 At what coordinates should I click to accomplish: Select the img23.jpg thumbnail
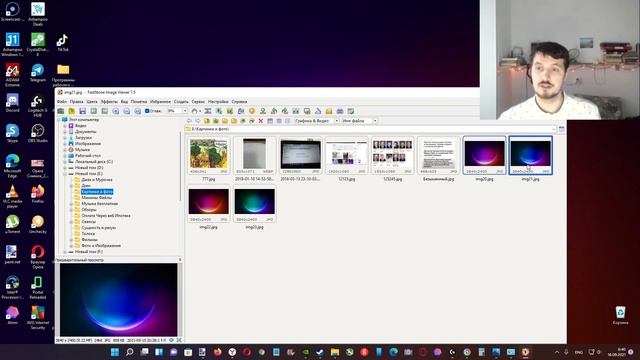pyautogui.click(x=254, y=204)
